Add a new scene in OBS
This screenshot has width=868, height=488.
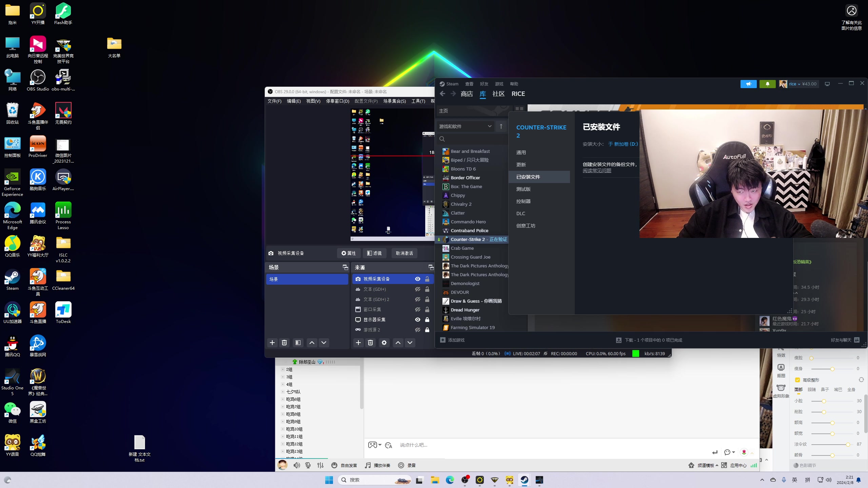pyautogui.click(x=272, y=343)
